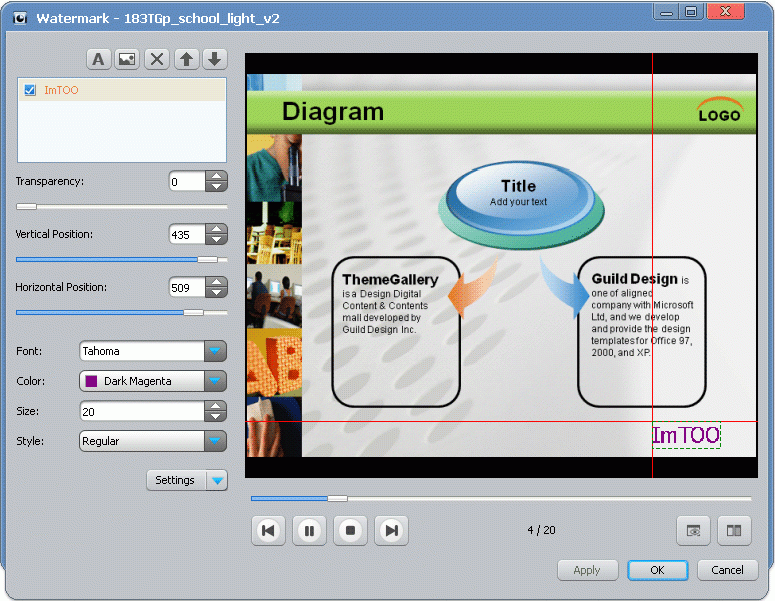
Task: Click the Horizontal Position value field
Action: [x=187, y=287]
